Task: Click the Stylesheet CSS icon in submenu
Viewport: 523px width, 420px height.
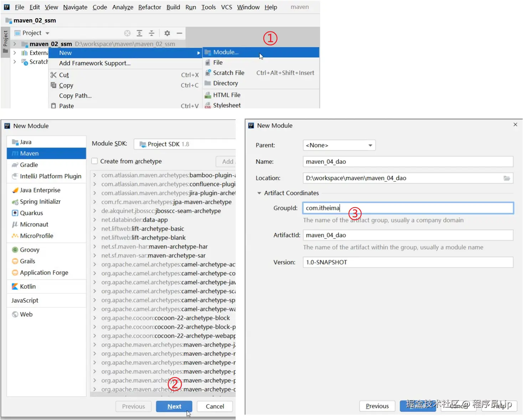Action: [207, 106]
